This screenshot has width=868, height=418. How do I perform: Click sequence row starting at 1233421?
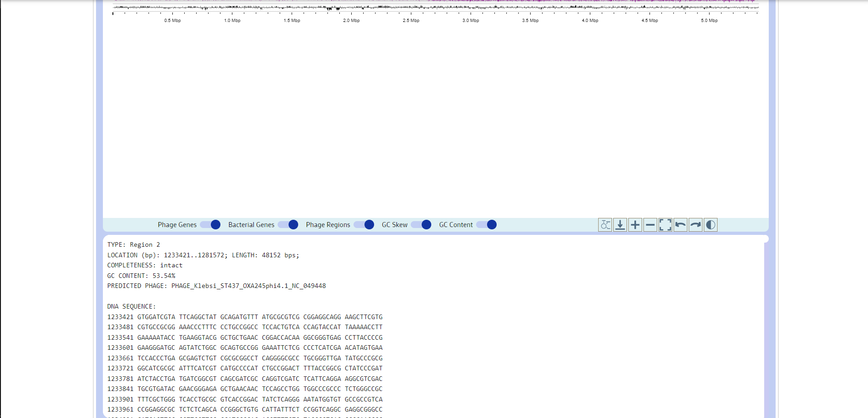point(245,317)
